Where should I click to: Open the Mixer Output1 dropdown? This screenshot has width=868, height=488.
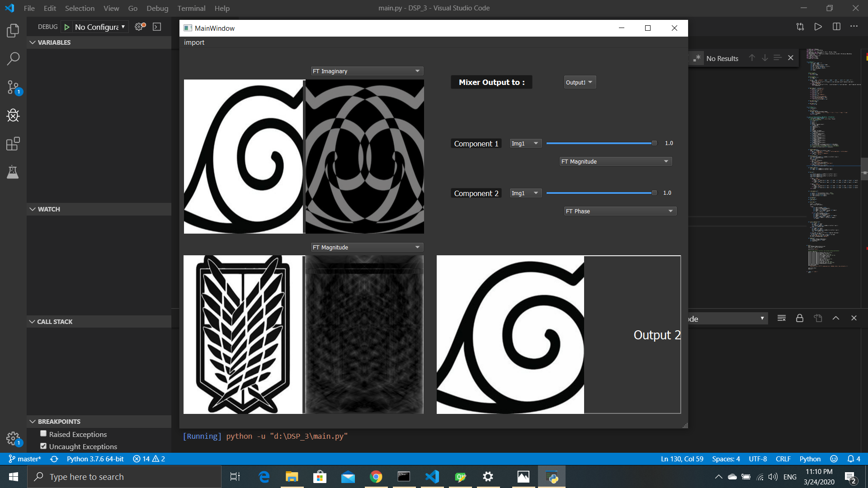tap(580, 82)
